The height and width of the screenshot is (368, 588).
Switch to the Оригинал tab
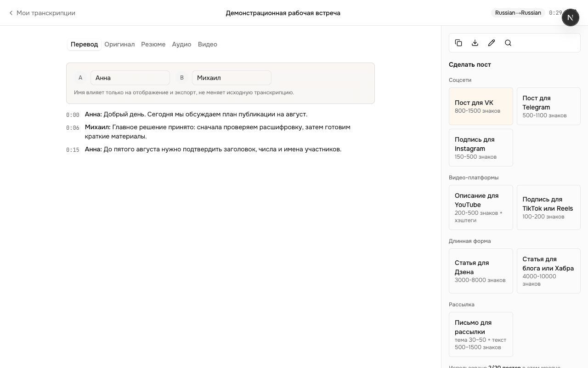point(119,44)
